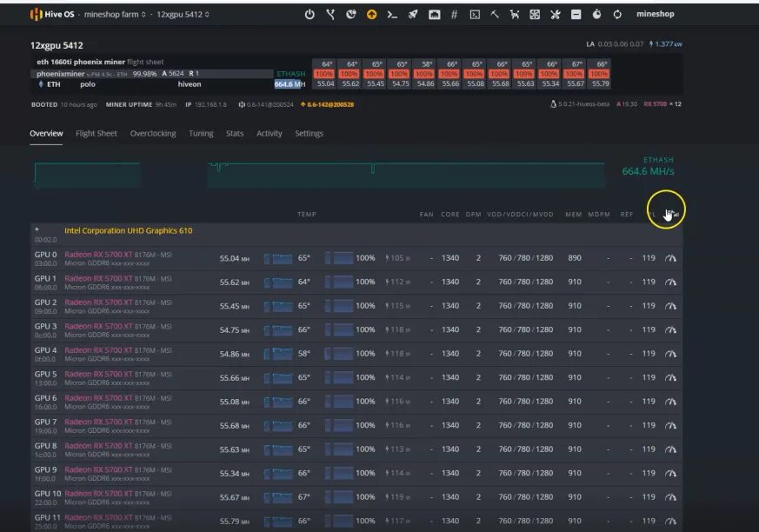Select the Intel Corporation UHD Graphics 610 row
The height and width of the screenshot is (532, 759).
[356, 235]
